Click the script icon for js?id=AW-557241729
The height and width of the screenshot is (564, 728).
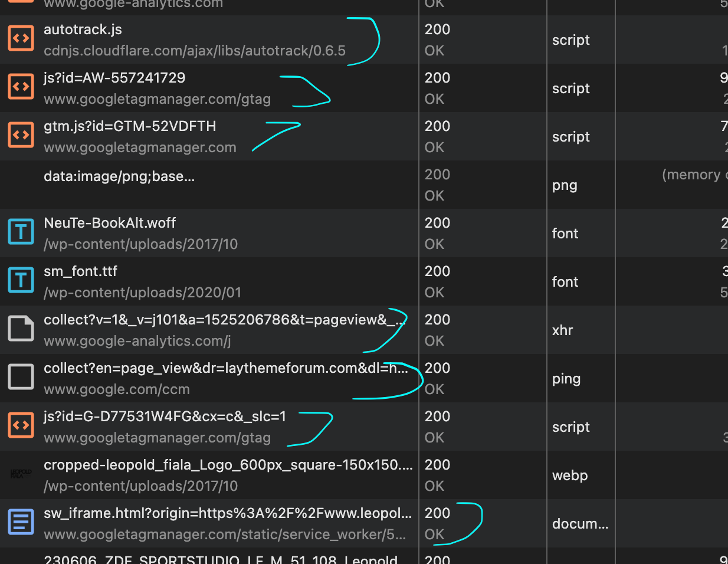(21, 86)
